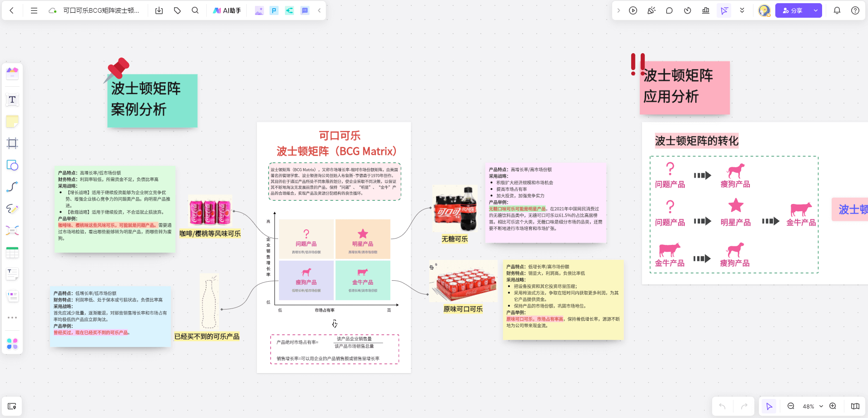This screenshot has width=868, height=418.
Task: Select the pen drawing tool
Action: (x=12, y=209)
